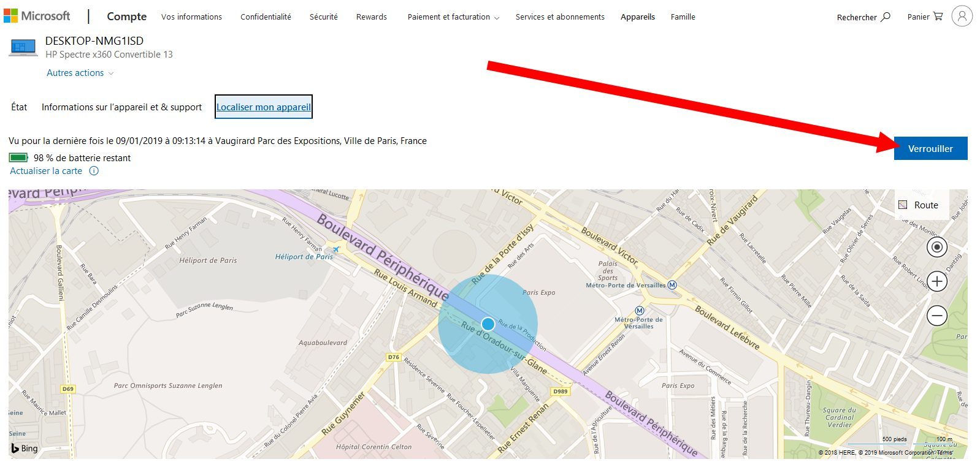Zoom out on the map
Image resolution: width=980 pixels, height=470 pixels.
click(936, 316)
